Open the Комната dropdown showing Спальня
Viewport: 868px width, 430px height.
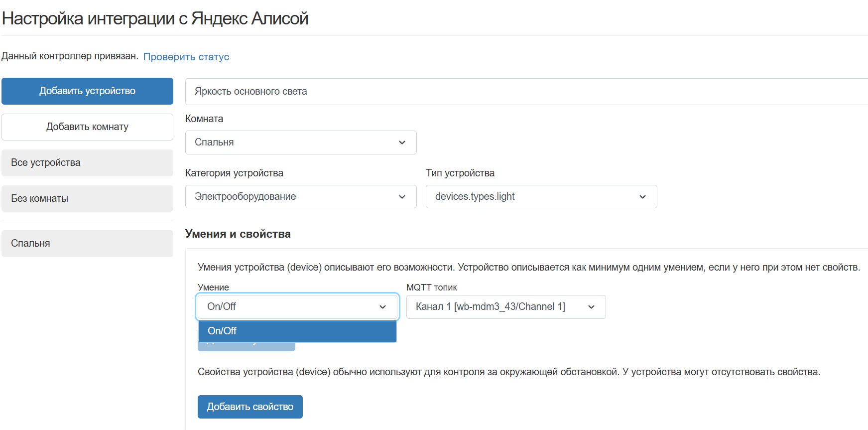point(294,143)
